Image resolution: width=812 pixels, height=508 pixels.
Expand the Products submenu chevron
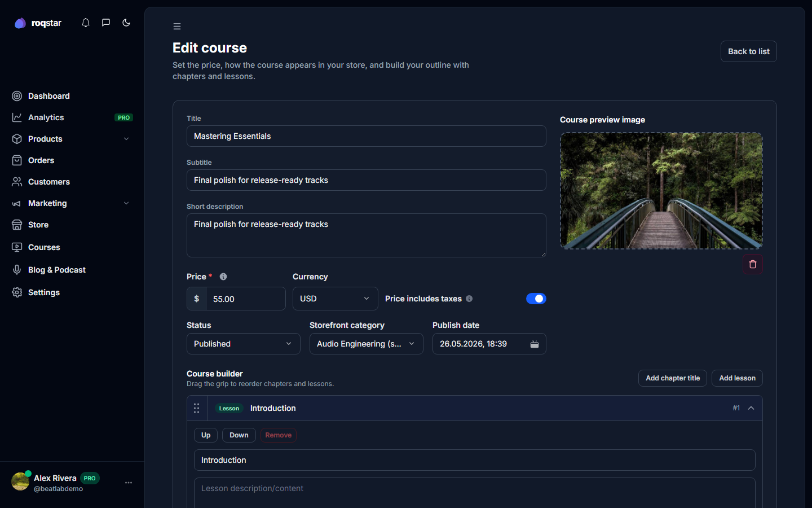(x=126, y=139)
